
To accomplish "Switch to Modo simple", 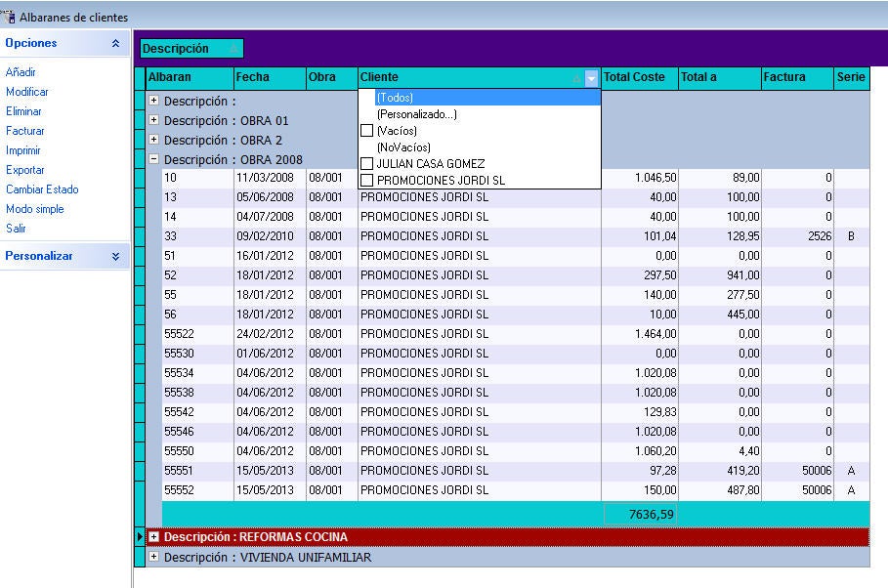I will [34, 209].
